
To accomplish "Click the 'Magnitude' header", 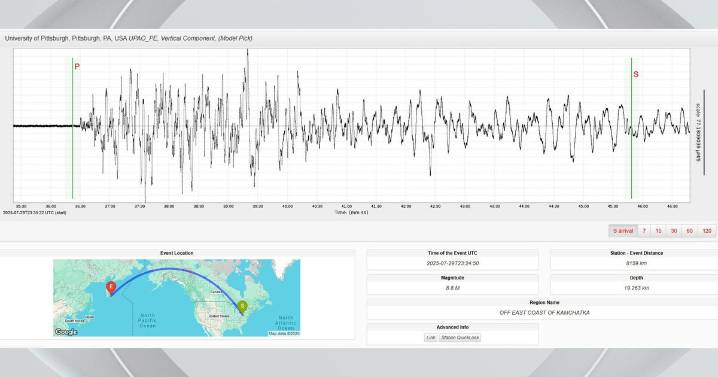I will tap(452, 278).
